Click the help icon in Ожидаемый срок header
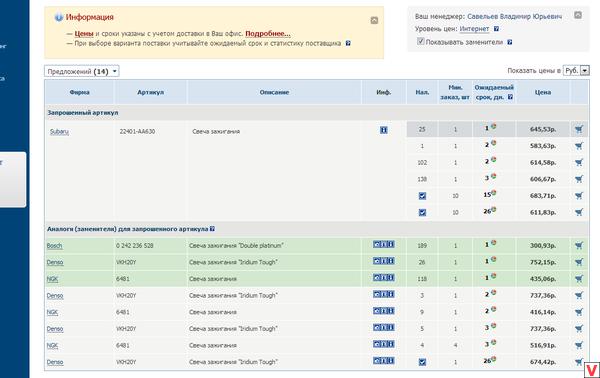This screenshot has width=600, height=378. 510,97
